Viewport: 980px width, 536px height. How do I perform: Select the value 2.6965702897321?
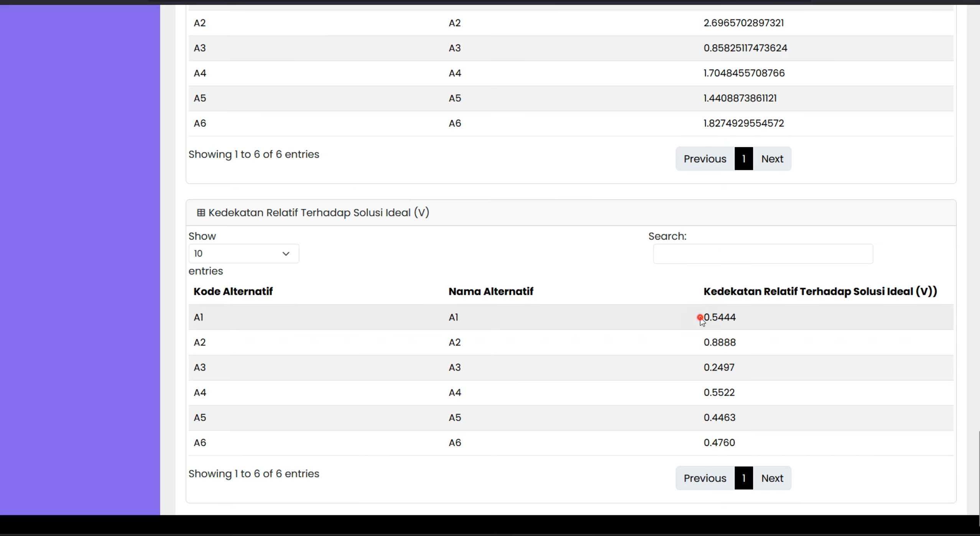[743, 23]
